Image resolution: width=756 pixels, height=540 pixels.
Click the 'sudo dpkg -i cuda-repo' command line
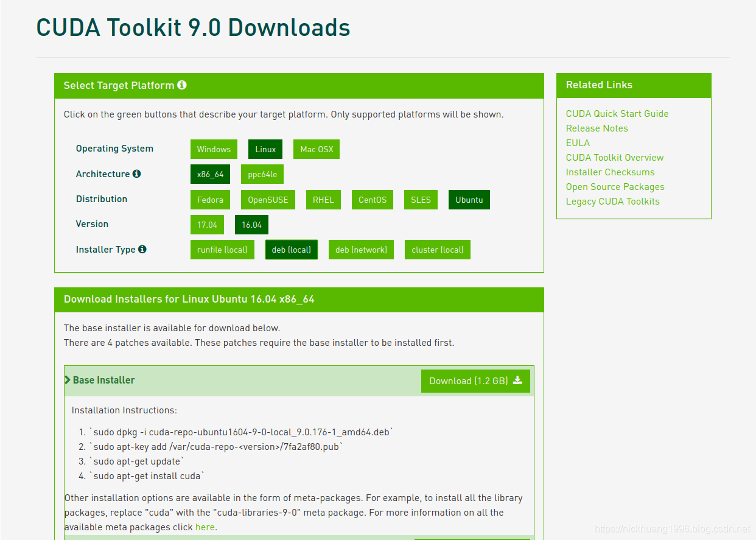(x=242, y=432)
